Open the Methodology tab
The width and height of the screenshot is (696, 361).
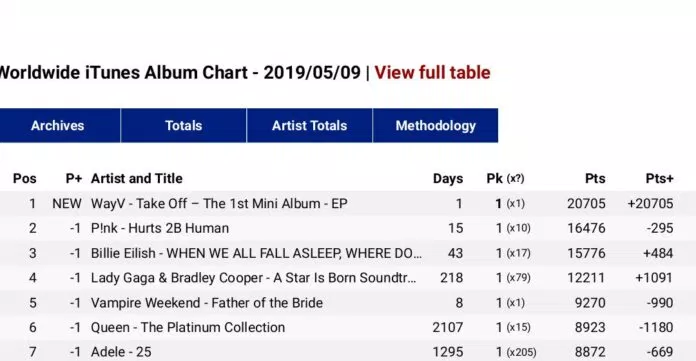435,125
